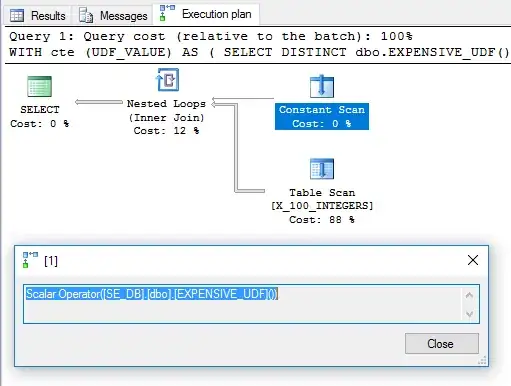Click the text box scroll up arrow

pyautogui.click(x=469, y=295)
